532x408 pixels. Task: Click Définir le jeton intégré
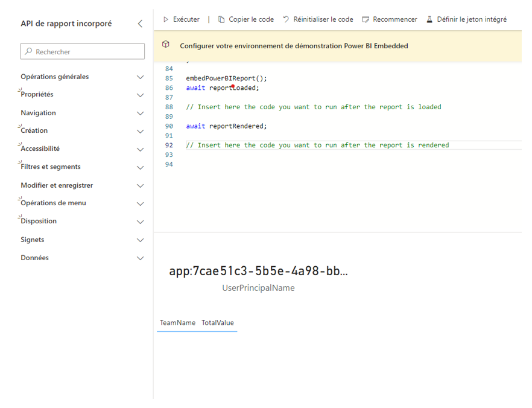(x=466, y=19)
